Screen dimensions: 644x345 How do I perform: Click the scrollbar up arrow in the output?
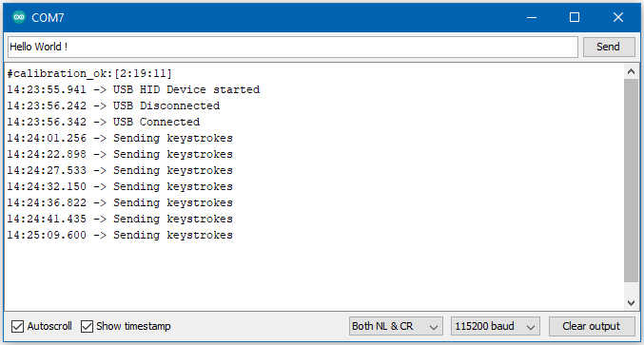[x=631, y=72]
